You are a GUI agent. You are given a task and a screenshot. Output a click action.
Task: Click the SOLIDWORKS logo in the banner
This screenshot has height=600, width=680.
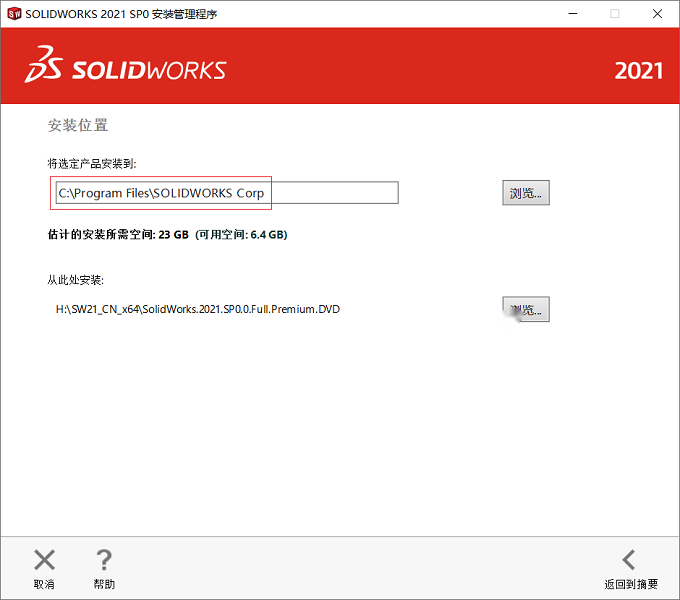(125, 65)
